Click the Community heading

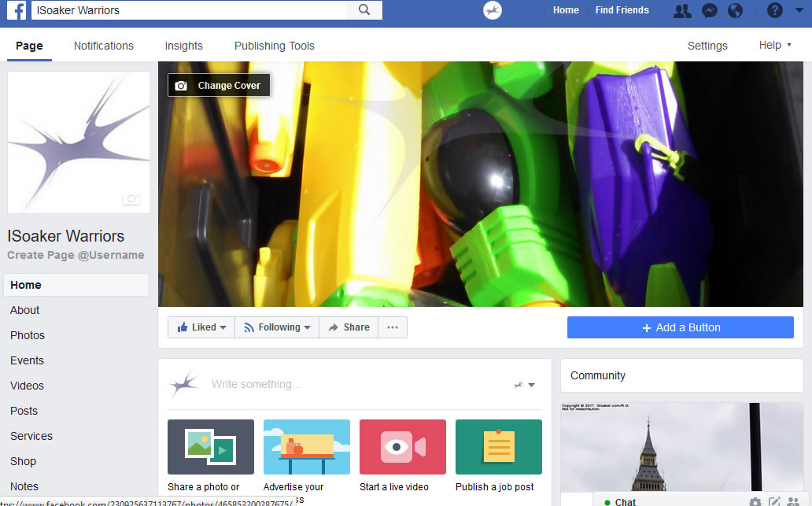click(598, 375)
